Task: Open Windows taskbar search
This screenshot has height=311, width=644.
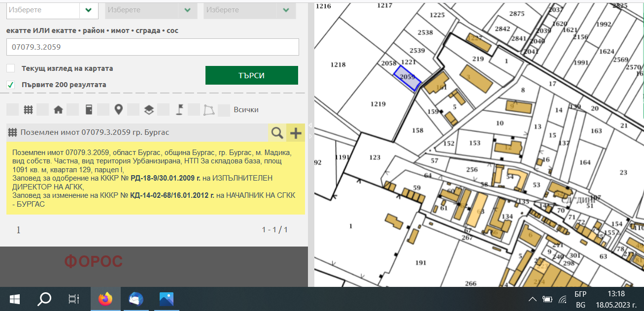Action: (x=45, y=299)
